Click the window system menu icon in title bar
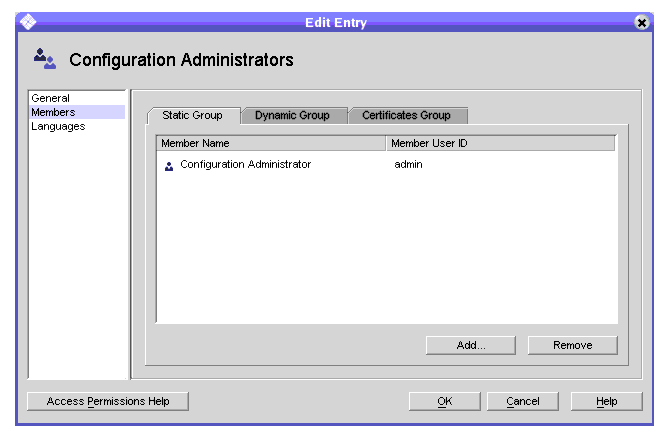The width and height of the screenshot is (670, 438). pos(28,21)
